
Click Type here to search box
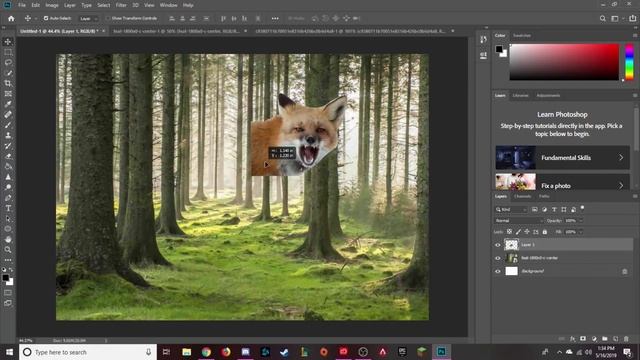click(88, 352)
